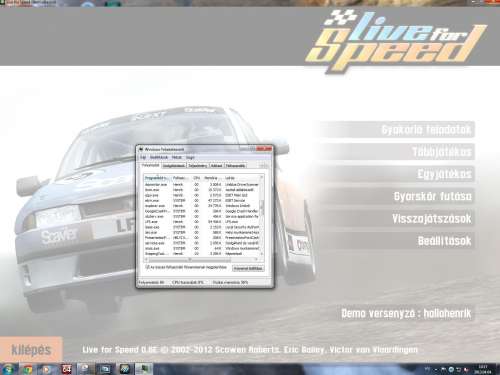Select the Folyamatok tab
This screenshot has width=500, height=375.
(151, 165)
